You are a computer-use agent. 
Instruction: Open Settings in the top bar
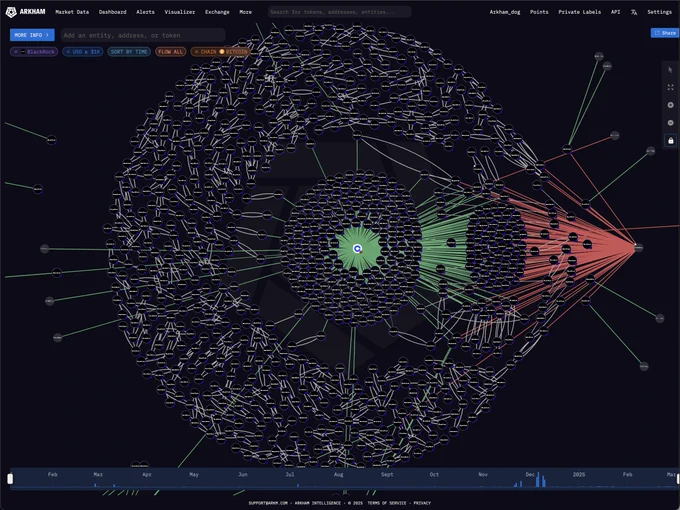click(659, 12)
